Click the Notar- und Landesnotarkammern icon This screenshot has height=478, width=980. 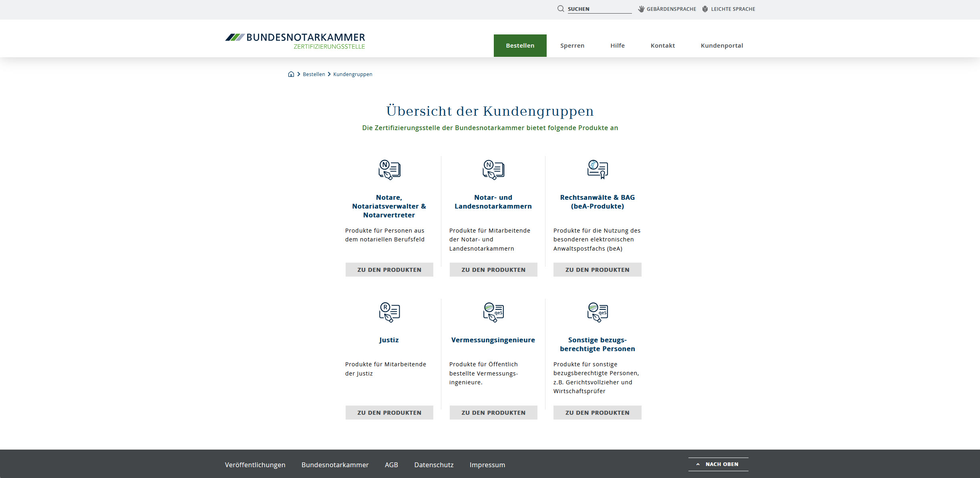point(493,170)
